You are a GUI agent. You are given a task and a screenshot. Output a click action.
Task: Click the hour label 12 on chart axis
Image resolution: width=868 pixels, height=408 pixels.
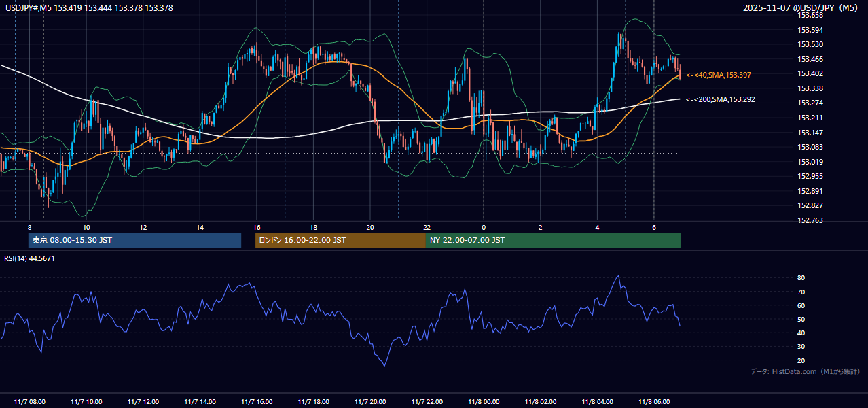pos(143,227)
